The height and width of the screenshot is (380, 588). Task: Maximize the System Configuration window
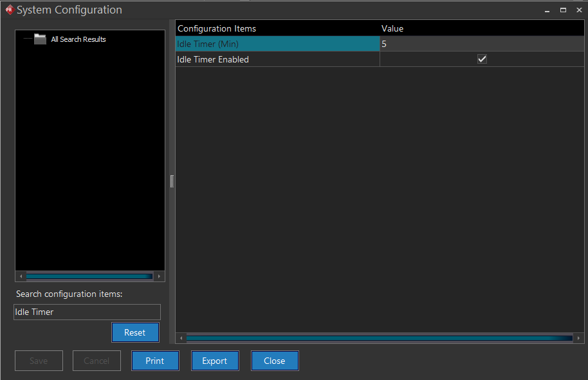click(563, 10)
